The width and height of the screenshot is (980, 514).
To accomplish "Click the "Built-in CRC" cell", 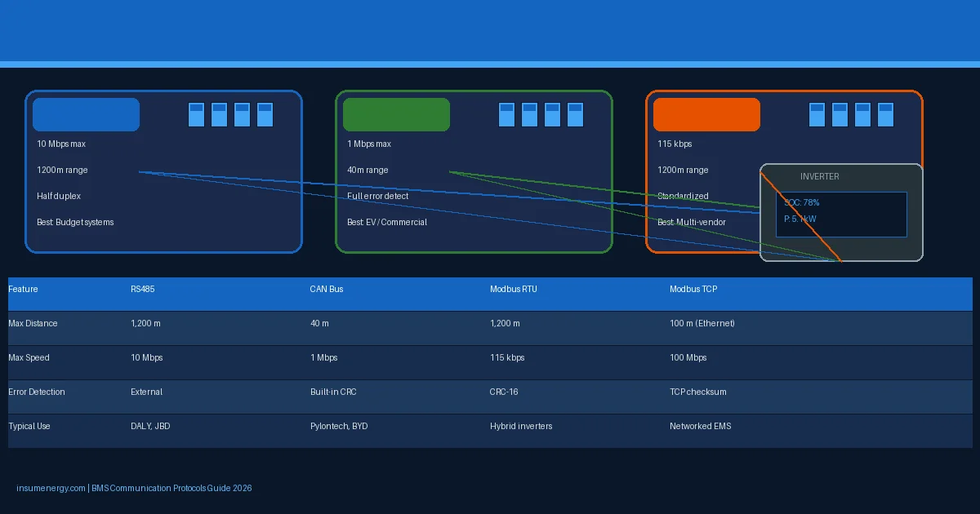I will [333, 392].
